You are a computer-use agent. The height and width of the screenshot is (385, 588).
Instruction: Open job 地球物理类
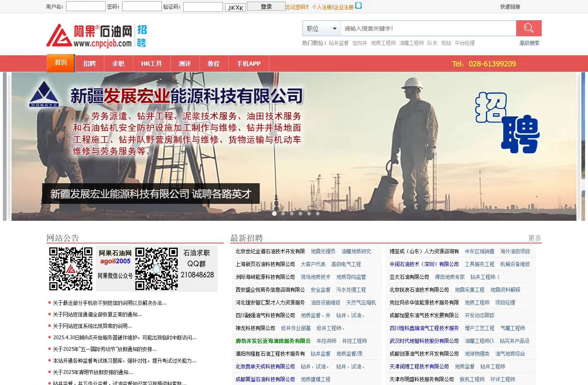point(477,354)
